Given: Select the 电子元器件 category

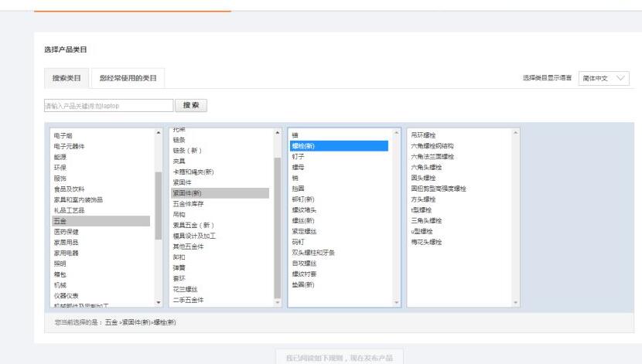Looking at the screenshot, I should pos(69,146).
